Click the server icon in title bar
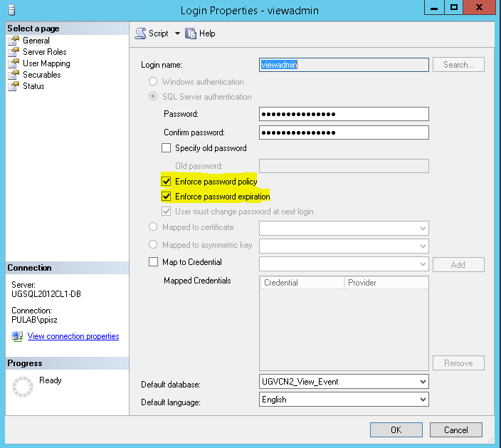This screenshot has width=501, height=448. pos(12,10)
